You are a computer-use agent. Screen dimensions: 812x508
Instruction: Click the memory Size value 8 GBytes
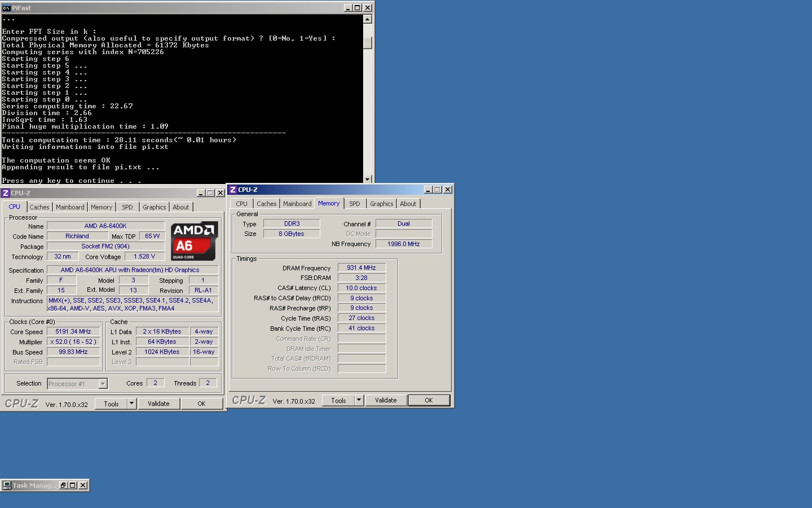pyautogui.click(x=292, y=234)
